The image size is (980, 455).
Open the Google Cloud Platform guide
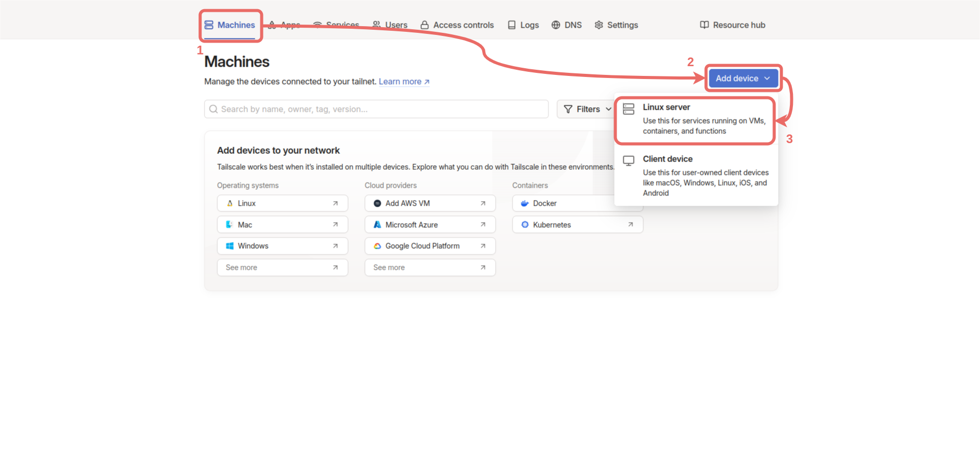(430, 246)
